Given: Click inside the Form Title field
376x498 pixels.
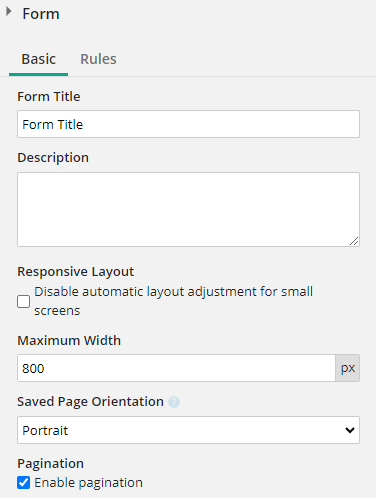Looking at the screenshot, I should coord(188,124).
